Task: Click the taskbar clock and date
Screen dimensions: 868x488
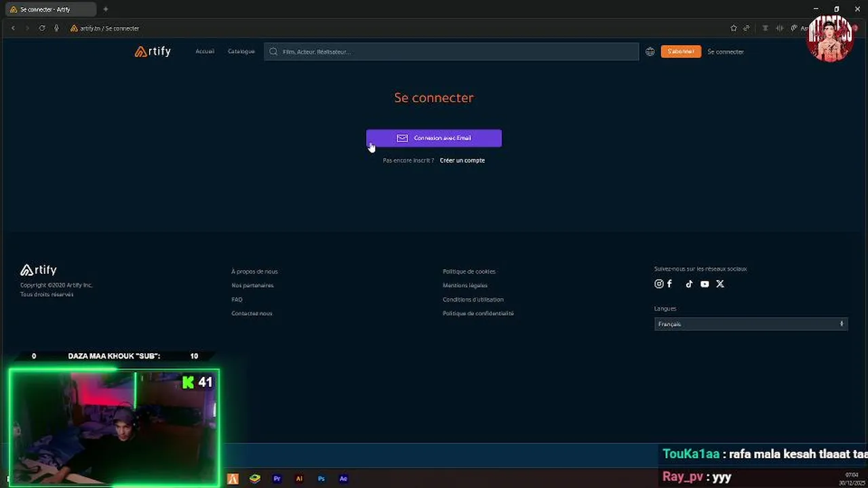Action: point(852,479)
